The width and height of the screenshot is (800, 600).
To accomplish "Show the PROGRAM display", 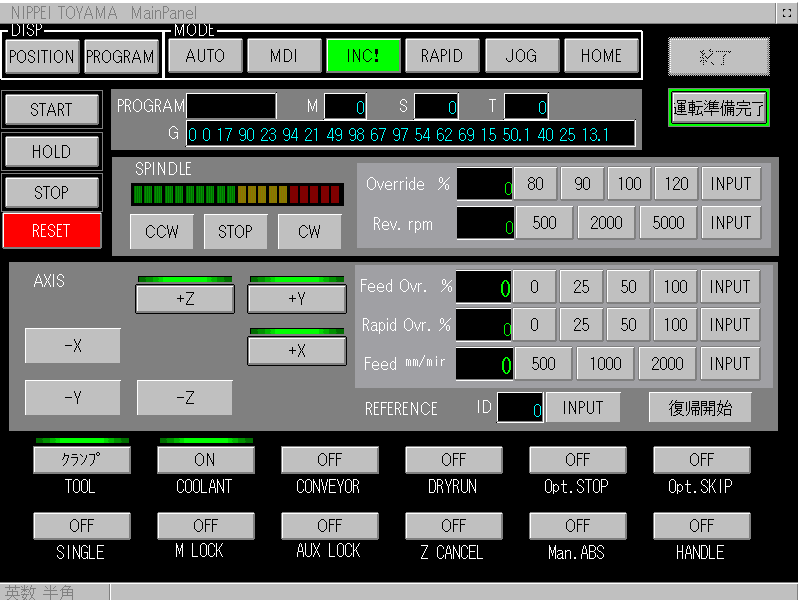I will [120, 57].
